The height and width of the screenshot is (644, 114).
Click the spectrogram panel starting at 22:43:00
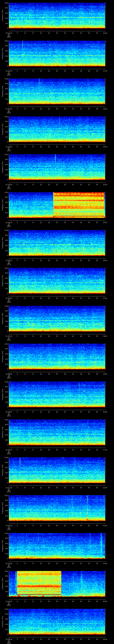coord(57,546)
